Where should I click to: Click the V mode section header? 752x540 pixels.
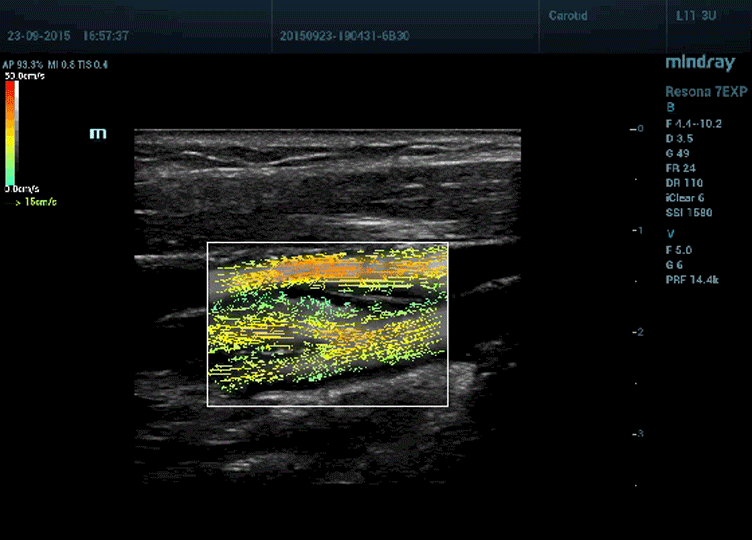[669, 233]
